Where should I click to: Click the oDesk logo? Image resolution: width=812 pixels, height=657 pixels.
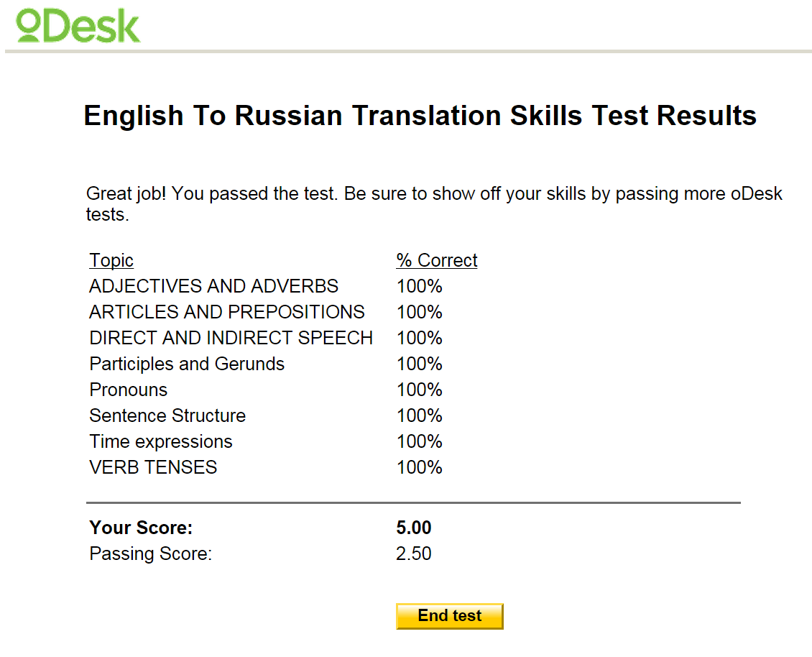tap(78, 25)
